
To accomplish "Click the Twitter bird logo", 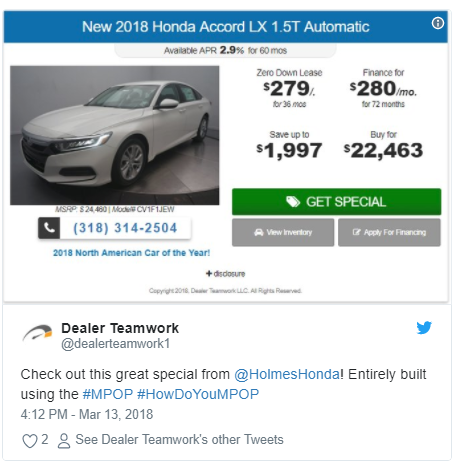I will (424, 328).
